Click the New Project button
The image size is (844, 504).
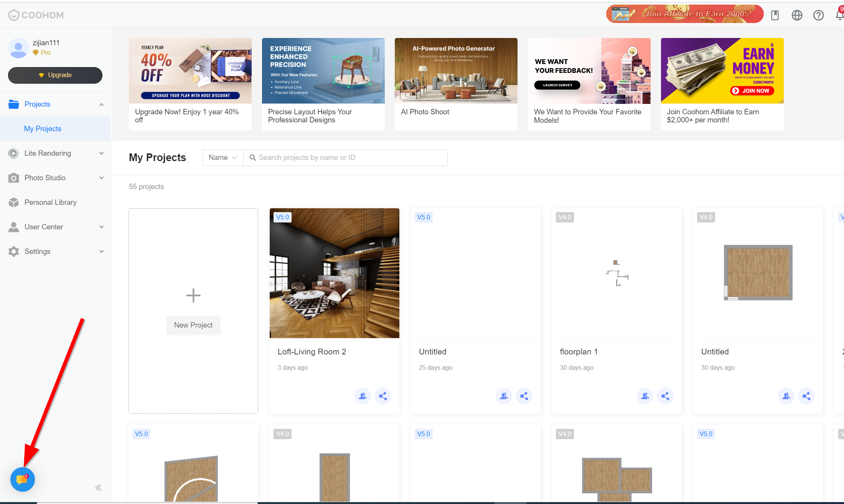(193, 325)
